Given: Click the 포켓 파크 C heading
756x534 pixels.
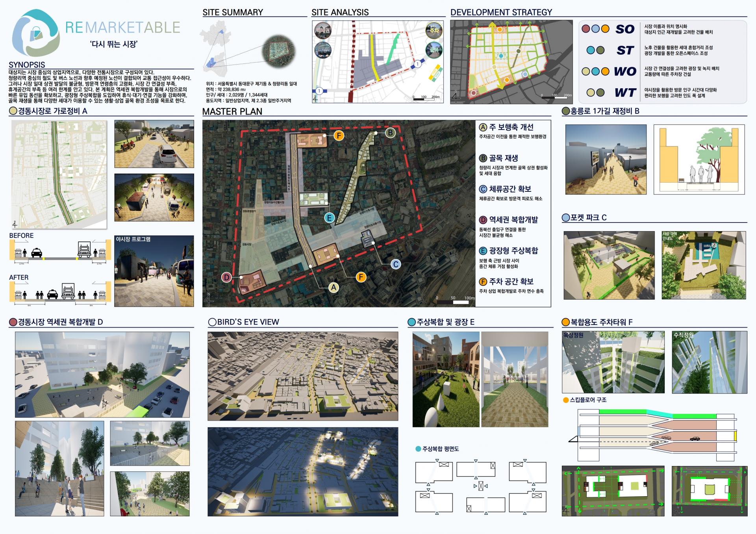Looking at the screenshot, I should point(588,217).
